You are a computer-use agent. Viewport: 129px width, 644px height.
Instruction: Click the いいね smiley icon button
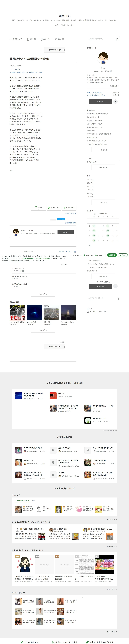[38, 208]
